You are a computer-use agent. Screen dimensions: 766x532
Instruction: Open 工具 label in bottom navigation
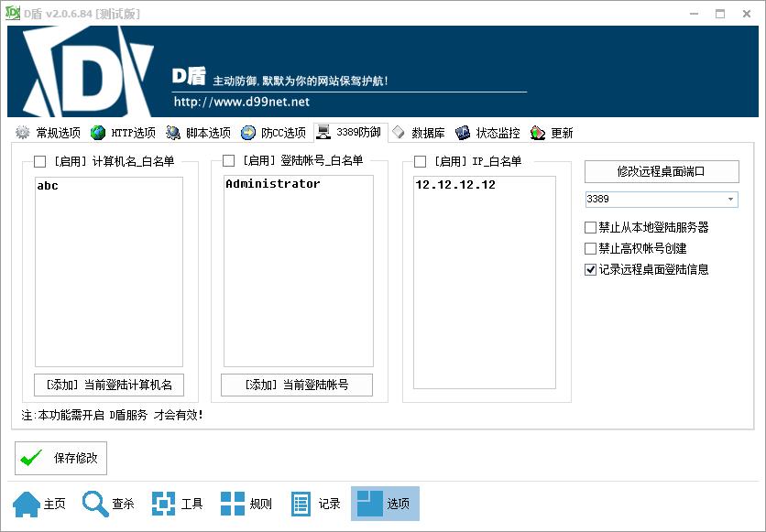[192, 504]
